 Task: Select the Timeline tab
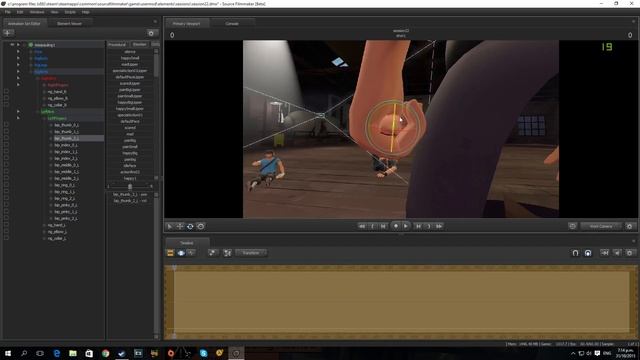tap(187, 243)
